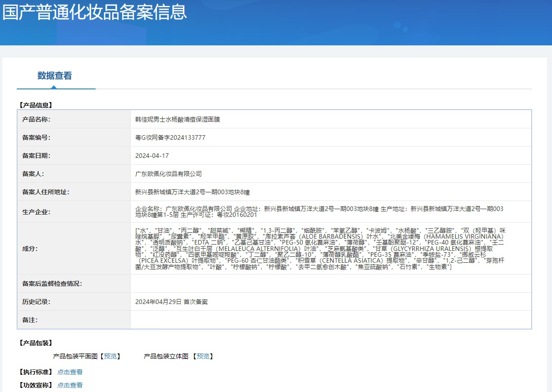Click the 备案人住所地址 row label
The height and width of the screenshot is (392, 552).
(46, 192)
